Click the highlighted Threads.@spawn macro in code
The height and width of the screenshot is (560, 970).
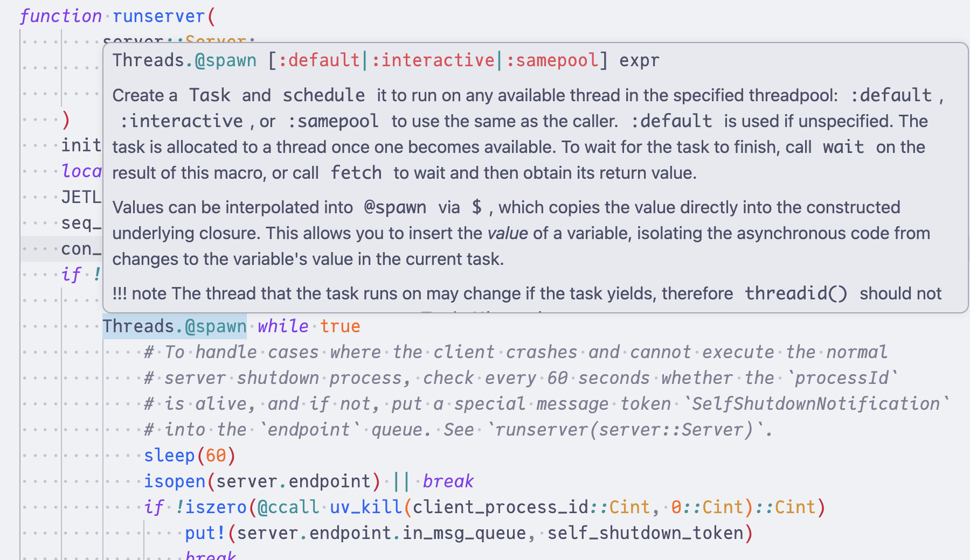click(x=175, y=326)
